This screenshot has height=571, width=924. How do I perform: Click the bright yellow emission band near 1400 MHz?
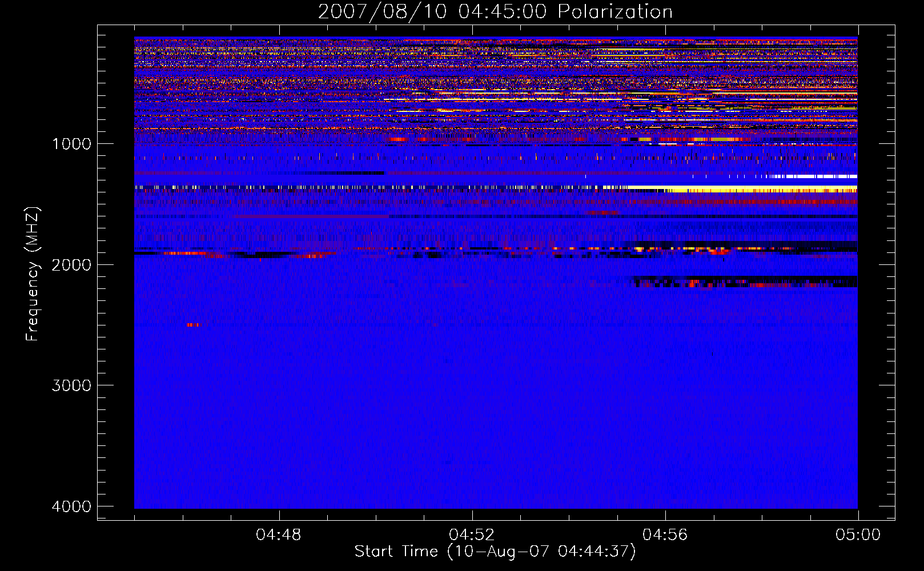[x=742, y=190]
